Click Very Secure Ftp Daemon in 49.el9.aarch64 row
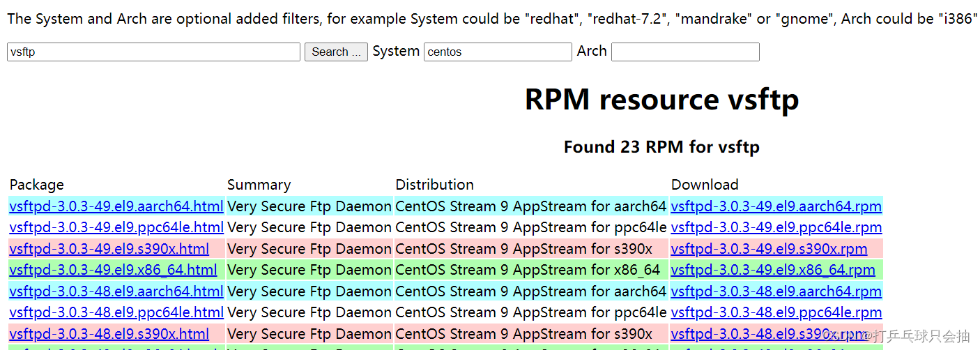Viewport: 980px width, 350px height. click(x=309, y=206)
